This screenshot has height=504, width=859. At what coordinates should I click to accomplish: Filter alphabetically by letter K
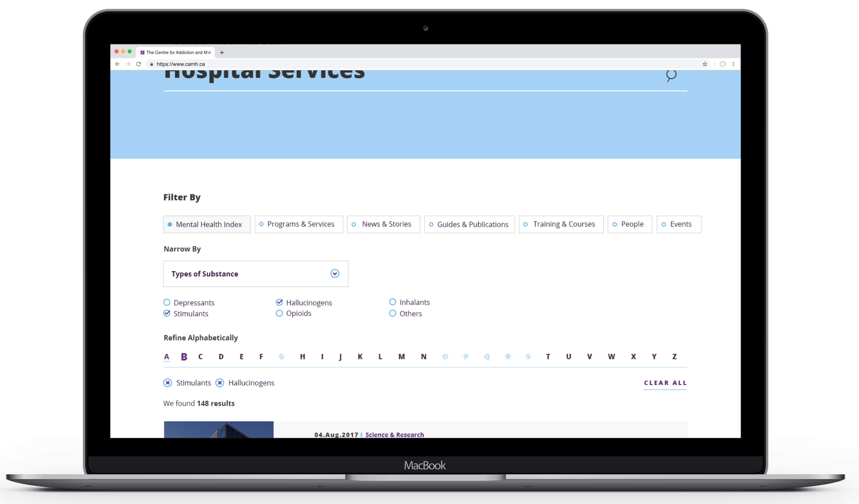pyautogui.click(x=360, y=357)
